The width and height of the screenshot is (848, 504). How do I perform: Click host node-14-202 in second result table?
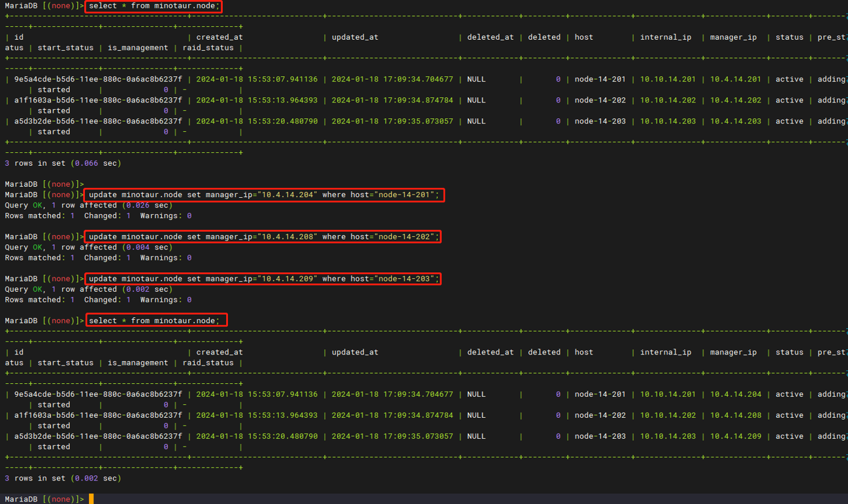click(x=600, y=415)
